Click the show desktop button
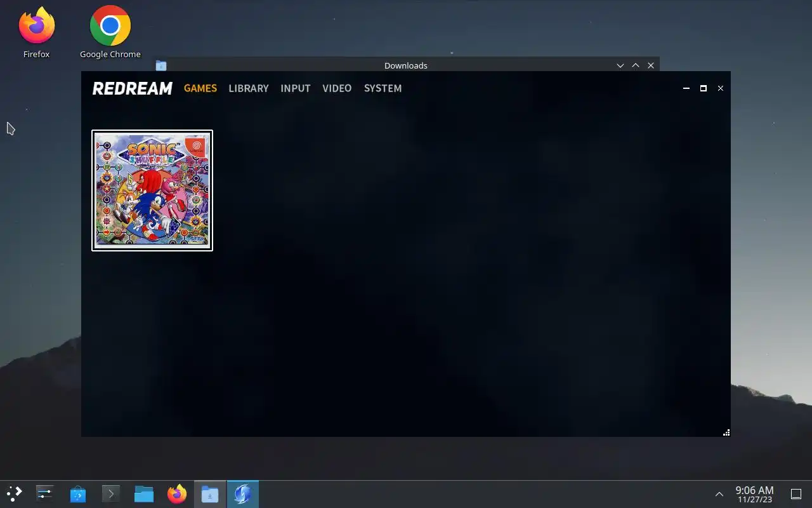 tap(796, 494)
